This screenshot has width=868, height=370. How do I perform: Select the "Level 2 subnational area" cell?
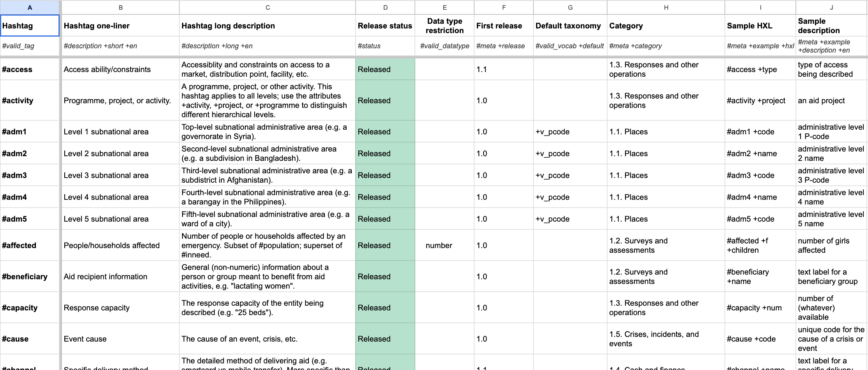coord(120,153)
